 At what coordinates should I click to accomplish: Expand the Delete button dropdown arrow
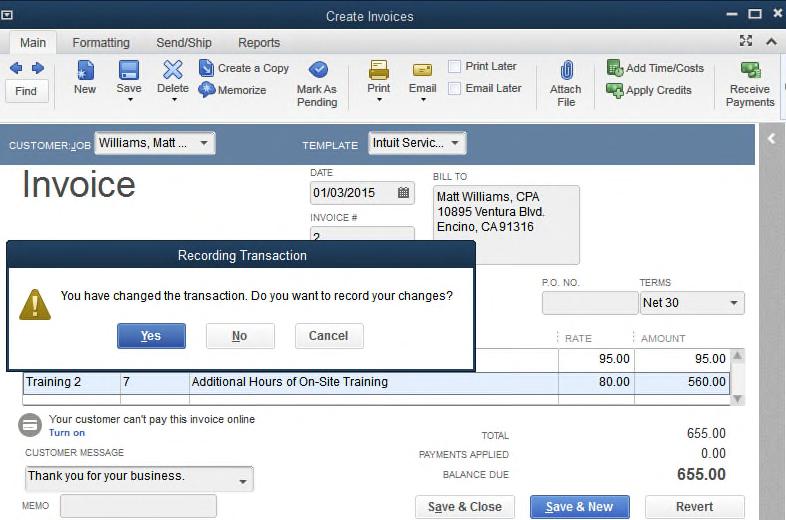tap(174, 100)
